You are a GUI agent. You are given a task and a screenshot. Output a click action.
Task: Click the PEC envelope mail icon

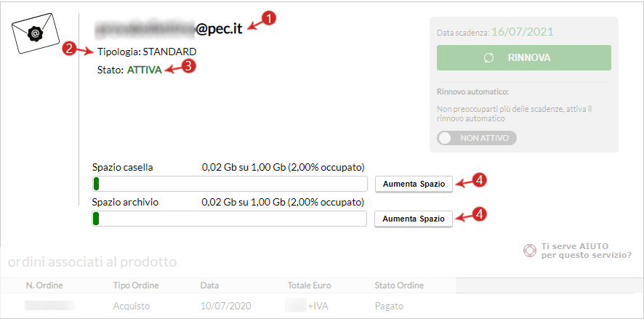[36, 33]
